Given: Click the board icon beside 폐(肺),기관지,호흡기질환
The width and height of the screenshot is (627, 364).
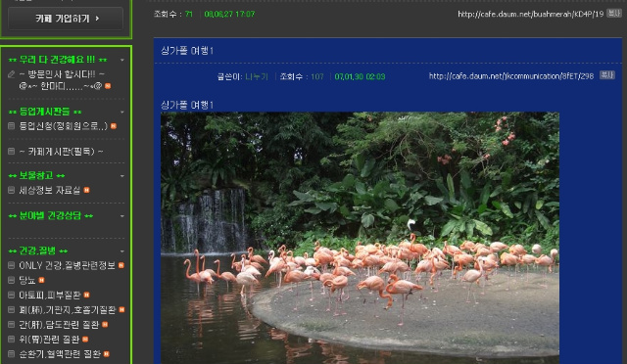Looking at the screenshot, I should (x=12, y=309).
